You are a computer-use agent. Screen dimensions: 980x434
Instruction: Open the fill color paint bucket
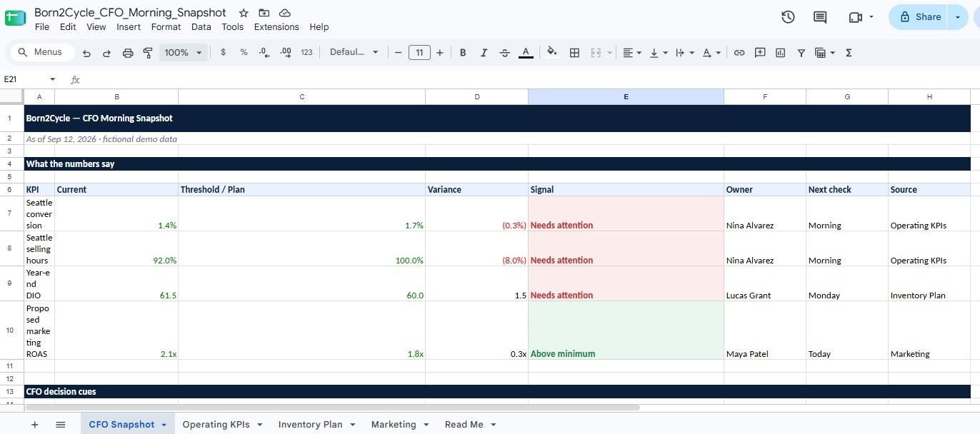(551, 53)
